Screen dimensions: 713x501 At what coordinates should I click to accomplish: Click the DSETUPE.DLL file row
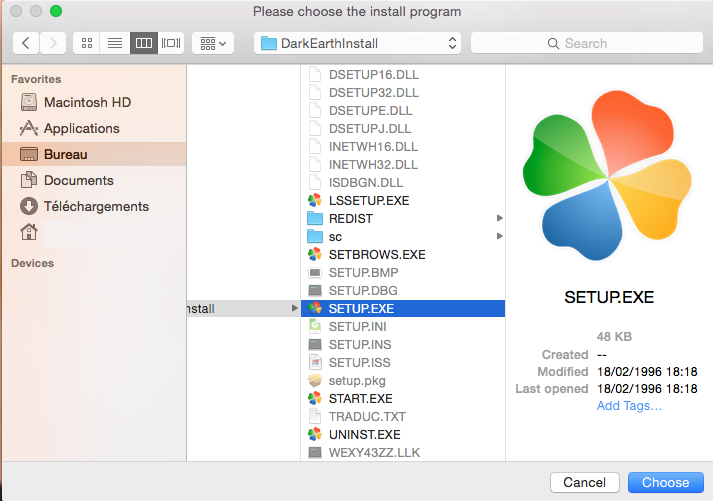click(403, 110)
